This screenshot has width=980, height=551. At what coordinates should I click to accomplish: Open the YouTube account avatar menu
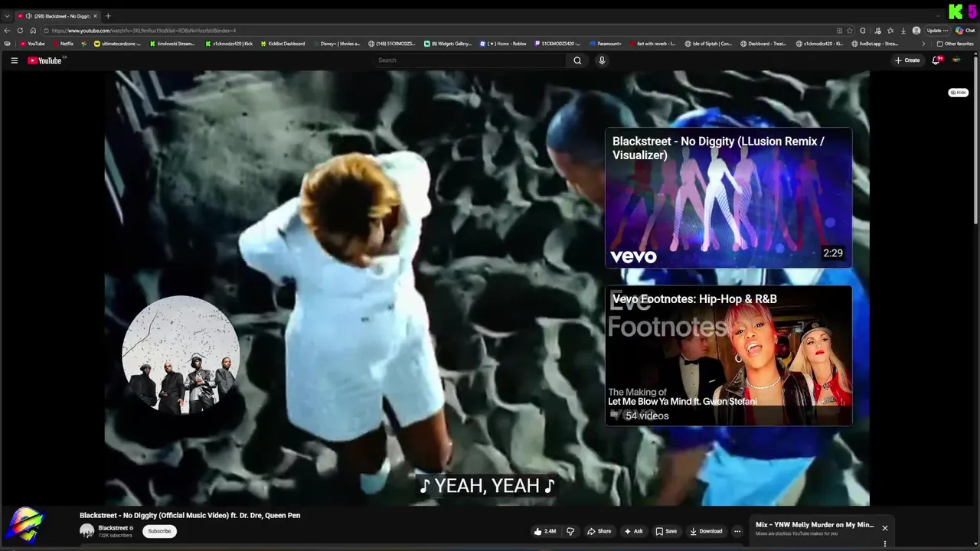pyautogui.click(x=956, y=60)
